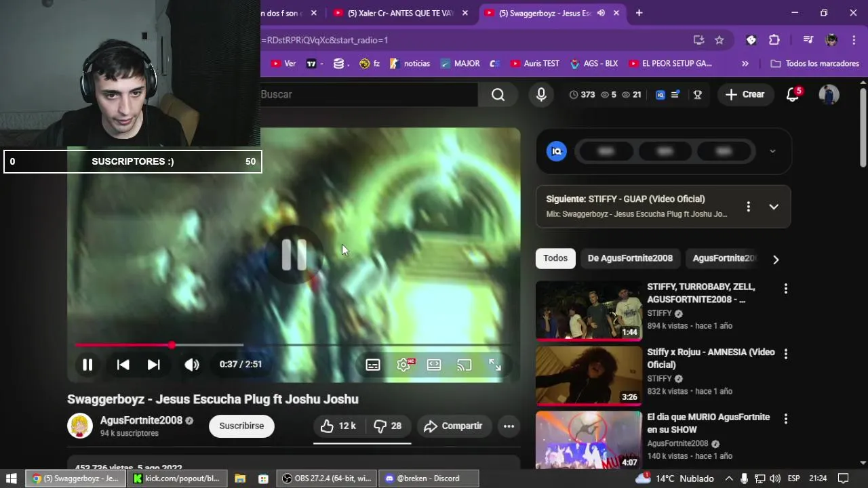Open the Windows Start menu
Screen dimensions: 868x488
(x=12, y=479)
